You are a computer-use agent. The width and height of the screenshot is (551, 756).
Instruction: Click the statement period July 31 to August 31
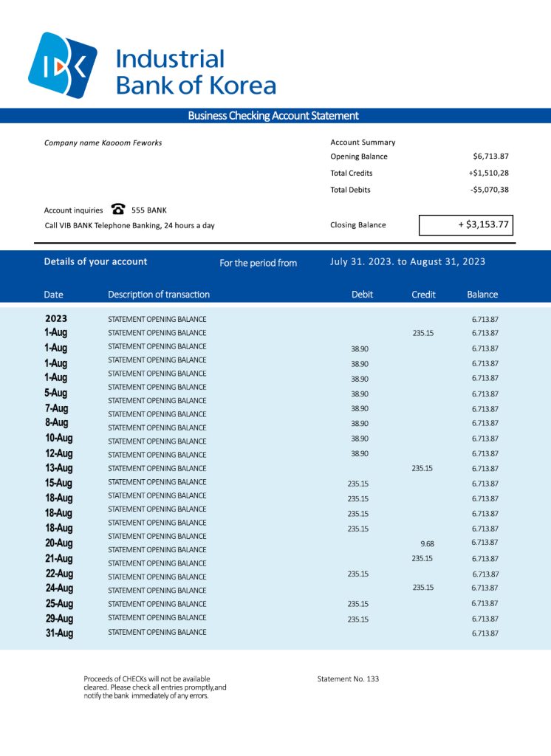point(407,262)
